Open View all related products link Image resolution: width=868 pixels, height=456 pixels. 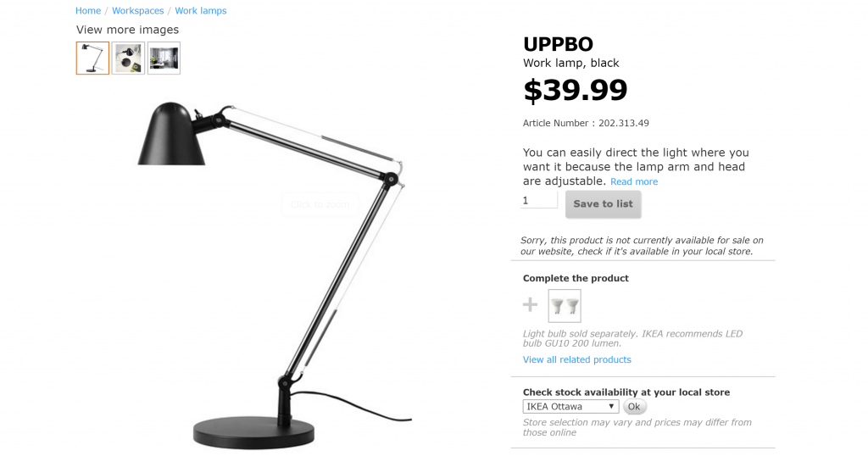click(576, 359)
